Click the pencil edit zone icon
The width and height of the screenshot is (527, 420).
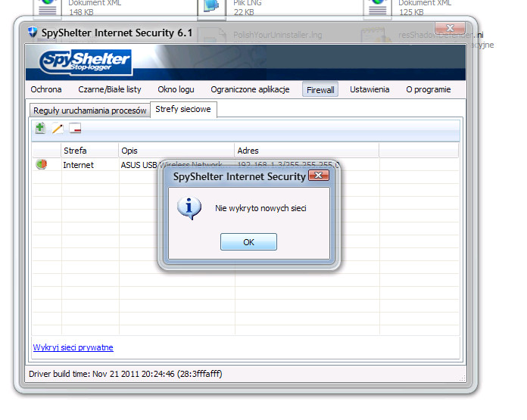(x=58, y=129)
